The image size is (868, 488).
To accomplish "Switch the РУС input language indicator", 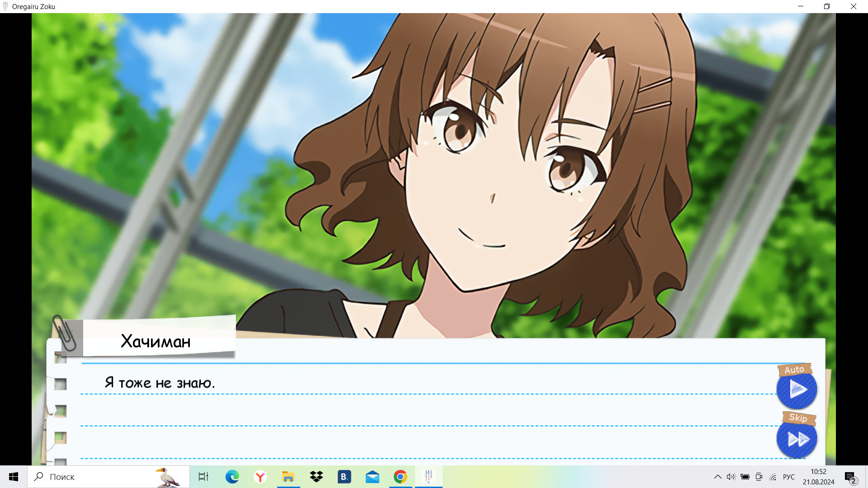I will (x=789, y=477).
